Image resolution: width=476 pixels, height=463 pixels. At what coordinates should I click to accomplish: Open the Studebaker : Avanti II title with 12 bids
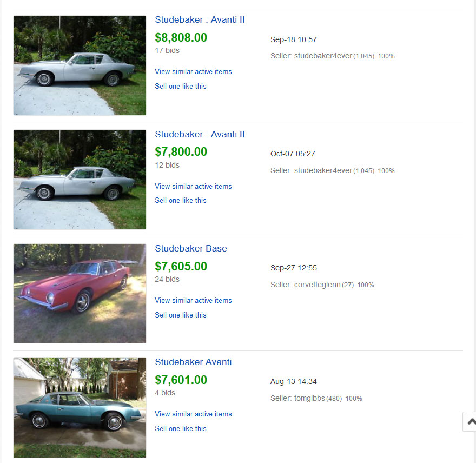pos(200,135)
